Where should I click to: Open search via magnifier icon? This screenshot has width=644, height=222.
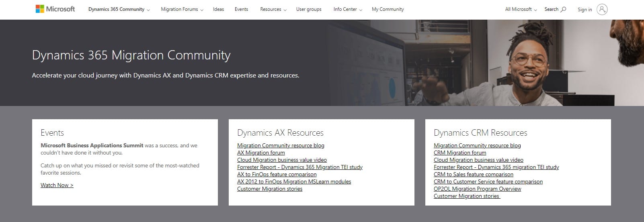tap(563, 9)
